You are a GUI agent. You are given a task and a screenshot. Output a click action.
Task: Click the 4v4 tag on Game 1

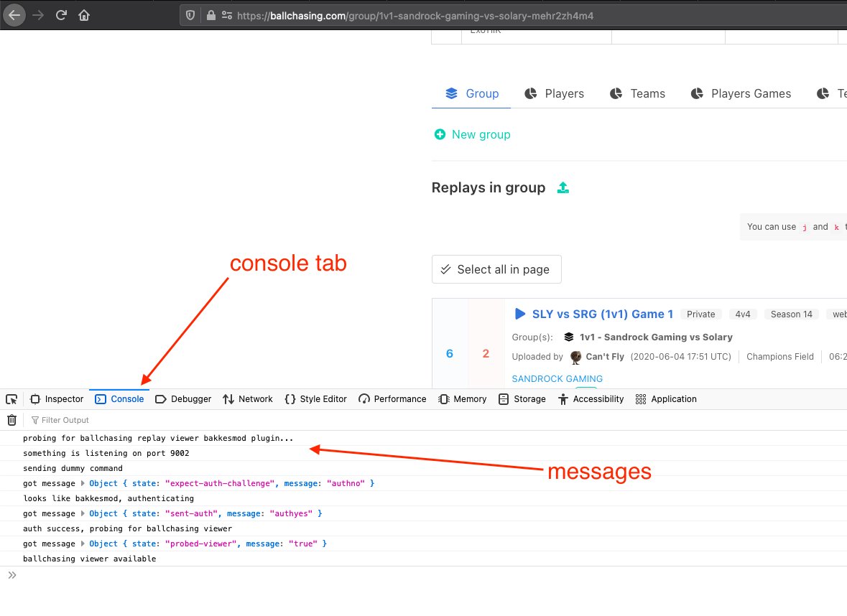point(743,314)
